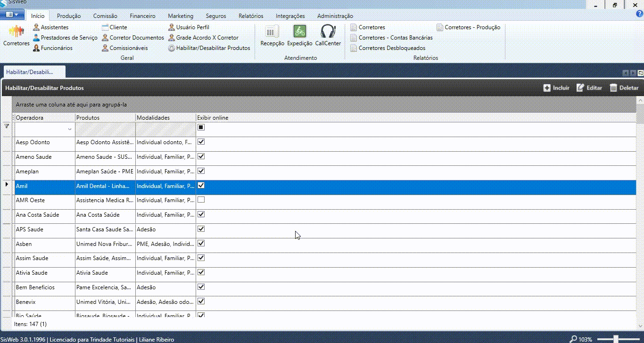Image resolution: width=644 pixels, height=343 pixels.
Task: Open Funcionários list
Action: click(x=53, y=48)
